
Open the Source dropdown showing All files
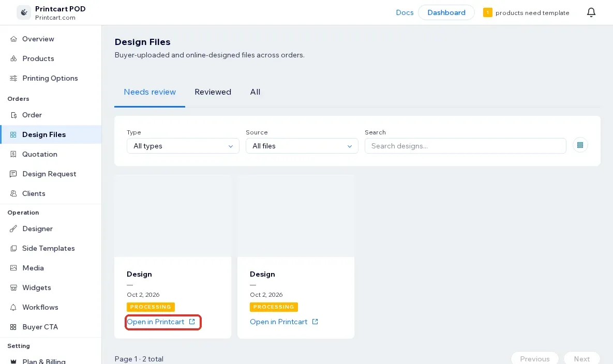[302, 146]
